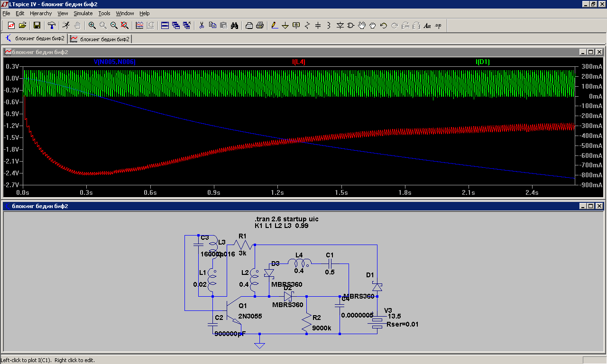Open the Control Panel hammer icon
Viewport: 607px width, 364px height.
point(52,26)
